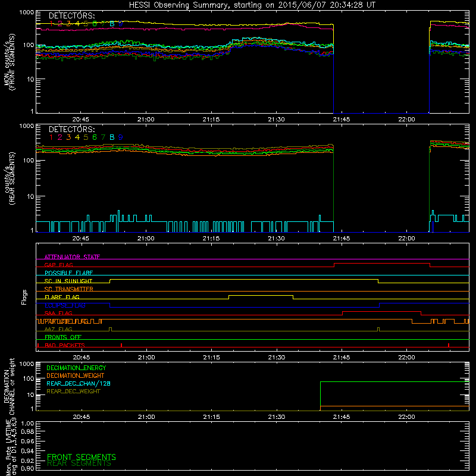Click the 0.96 tick on livetime y-axis
The width and height of the screenshot is (476, 476).
pyautogui.click(x=27, y=441)
